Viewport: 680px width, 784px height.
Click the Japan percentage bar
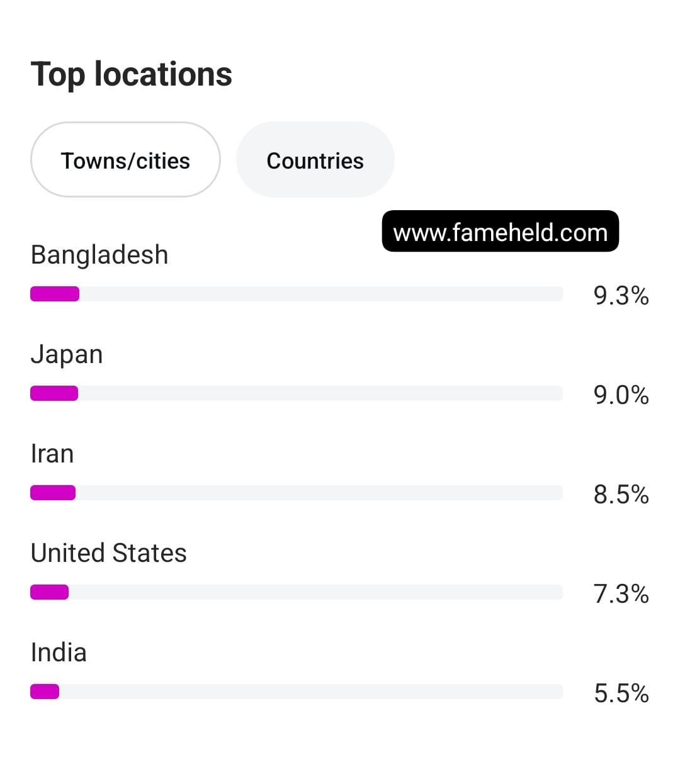click(x=297, y=393)
